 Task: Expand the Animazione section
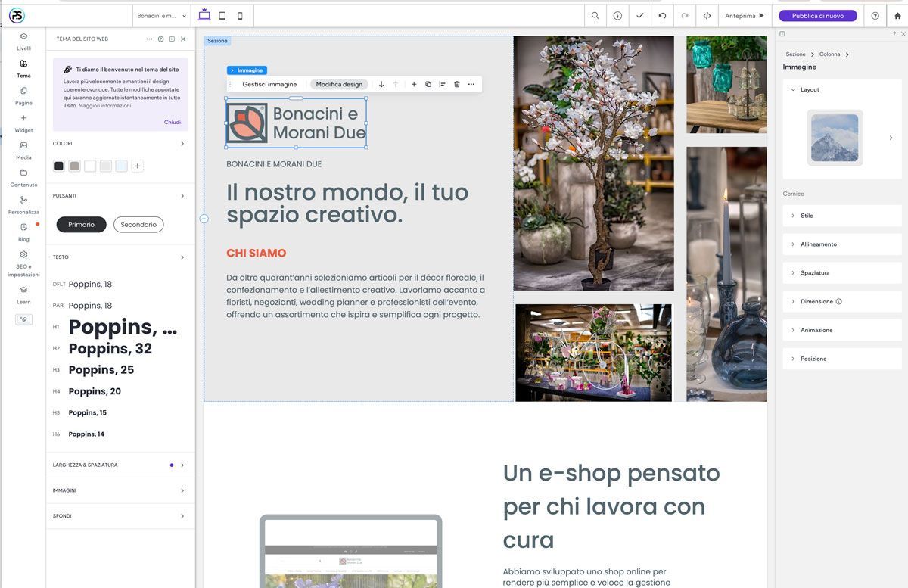point(841,330)
